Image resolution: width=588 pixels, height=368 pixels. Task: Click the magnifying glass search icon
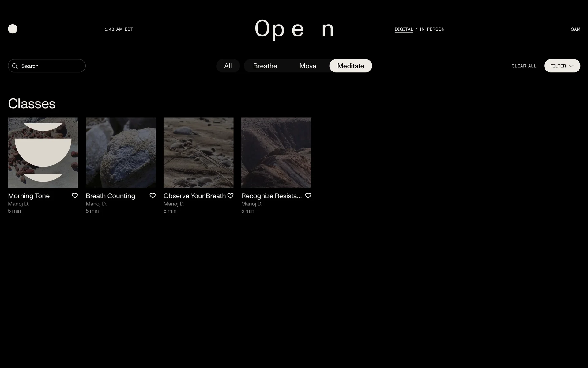[15, 66]
